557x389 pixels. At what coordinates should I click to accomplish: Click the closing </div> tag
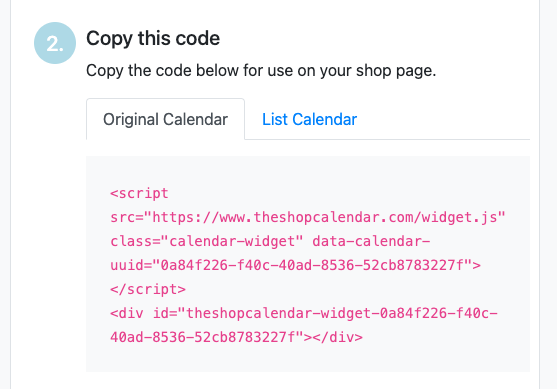coord(337,337)
